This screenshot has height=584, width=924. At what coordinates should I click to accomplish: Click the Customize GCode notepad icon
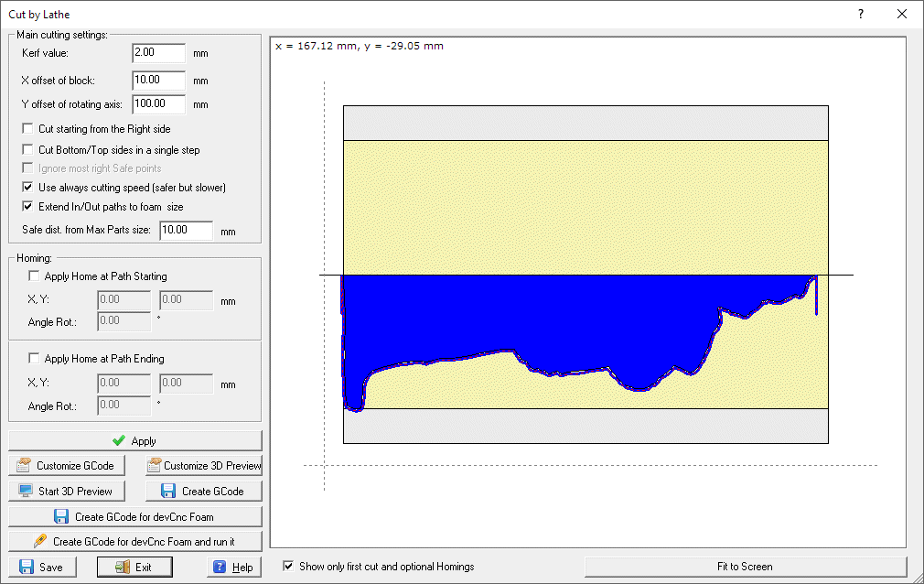click(x=24, y=465)
